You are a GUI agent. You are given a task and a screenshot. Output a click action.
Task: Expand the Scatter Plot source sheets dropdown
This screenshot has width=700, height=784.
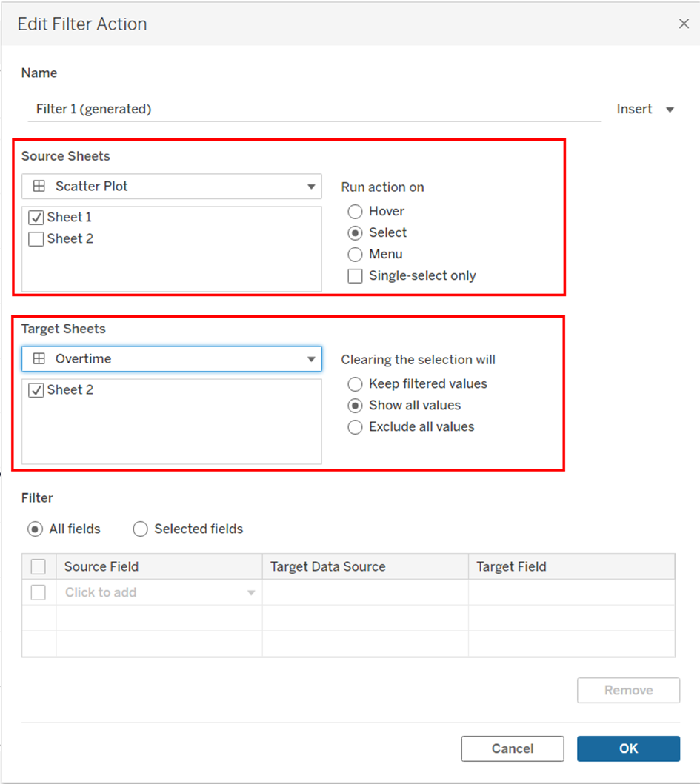click(x=311, y=187)
